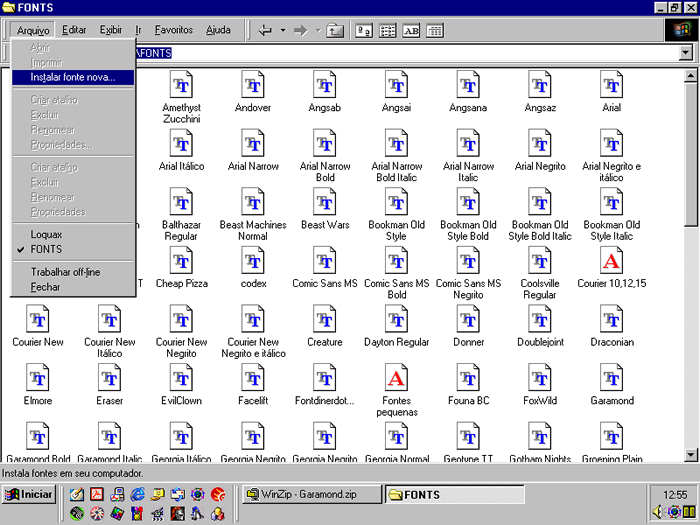Select the Garamond font icon
Viewport: 700px width, 525px height.
click(x=612, y=377)
